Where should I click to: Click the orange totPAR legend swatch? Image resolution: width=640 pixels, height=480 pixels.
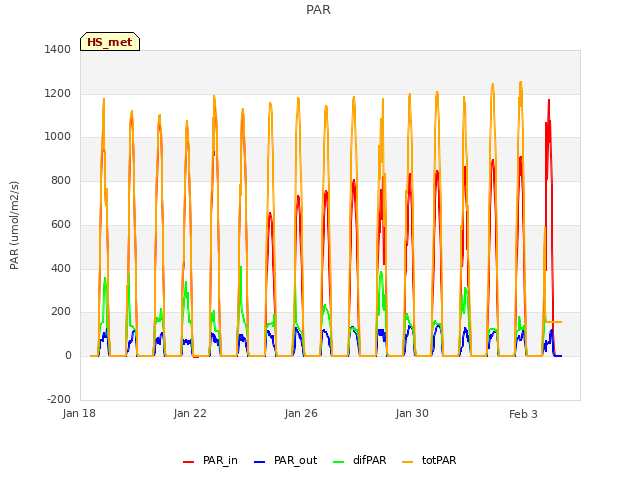408,462
